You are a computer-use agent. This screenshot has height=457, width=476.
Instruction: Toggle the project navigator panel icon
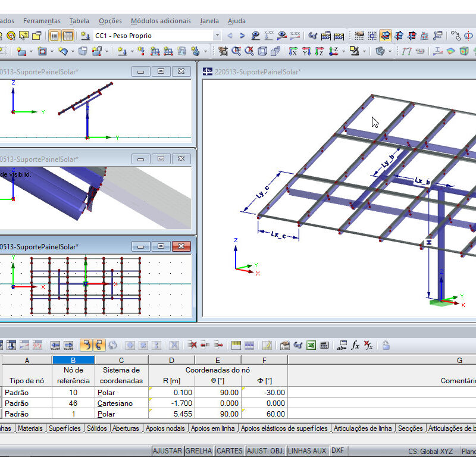pyautogui.click(x=54, y=36)
